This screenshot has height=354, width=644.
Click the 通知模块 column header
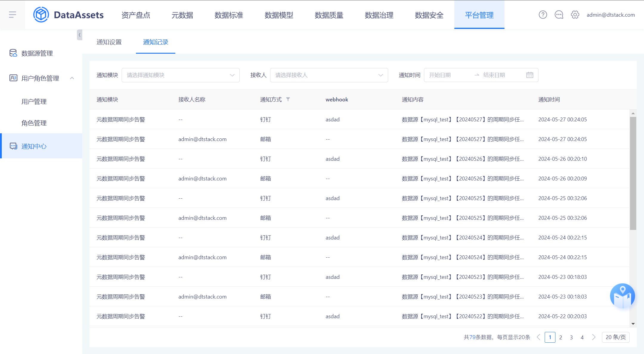click(107, 99)
